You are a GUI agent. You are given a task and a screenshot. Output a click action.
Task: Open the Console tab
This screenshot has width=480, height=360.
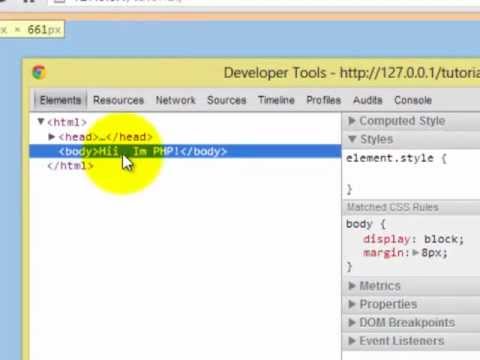tap(413, 100)
